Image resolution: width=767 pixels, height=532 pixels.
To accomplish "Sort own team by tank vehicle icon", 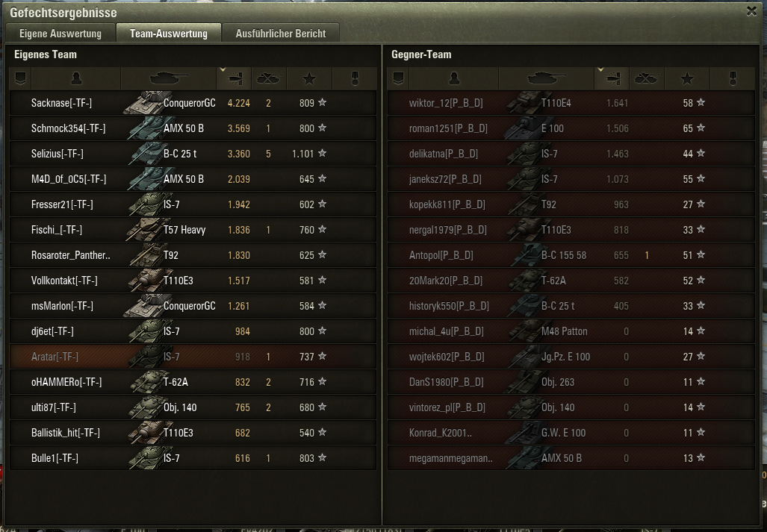I will (x=168, y=78).
